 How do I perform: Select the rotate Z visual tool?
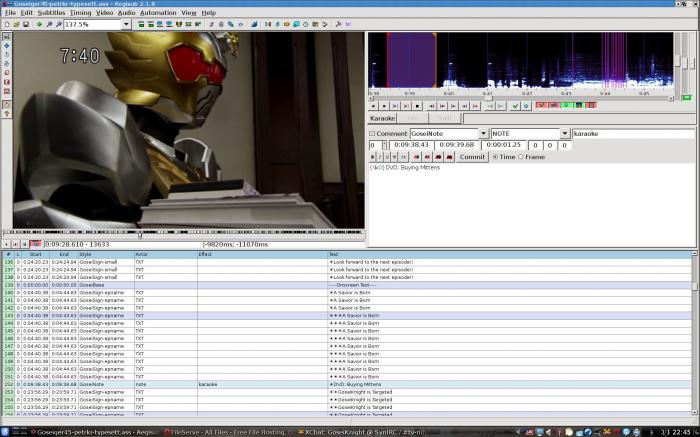(x=6, y=54)
